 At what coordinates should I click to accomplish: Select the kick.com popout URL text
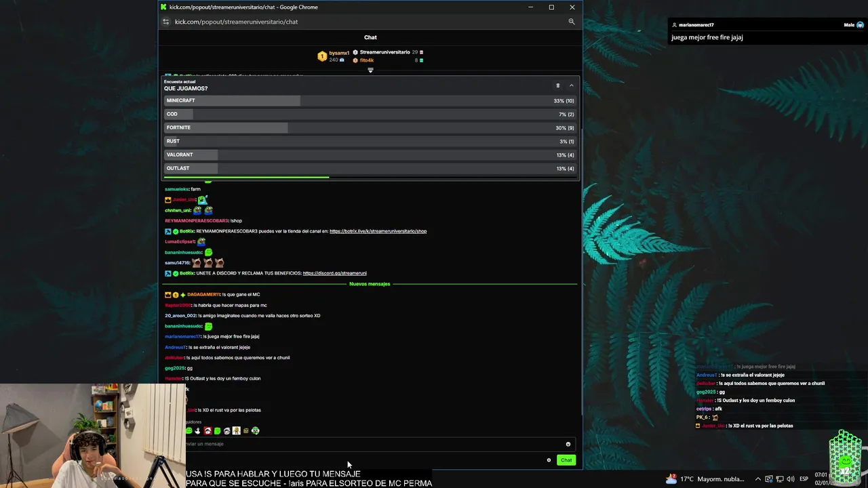[236, 22]
